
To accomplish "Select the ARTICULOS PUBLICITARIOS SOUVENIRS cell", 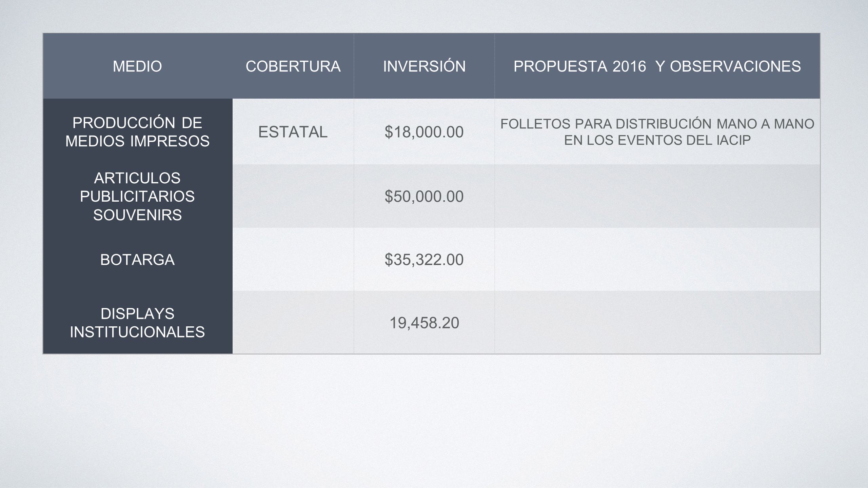I will [x=138, y=196].
